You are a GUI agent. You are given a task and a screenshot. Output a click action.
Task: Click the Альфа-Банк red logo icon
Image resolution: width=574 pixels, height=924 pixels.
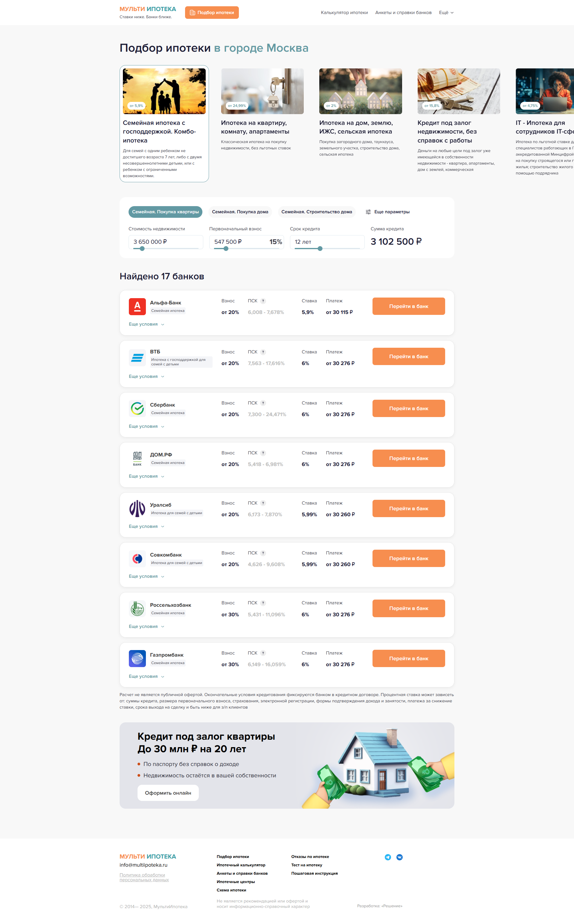coord(137,307)
